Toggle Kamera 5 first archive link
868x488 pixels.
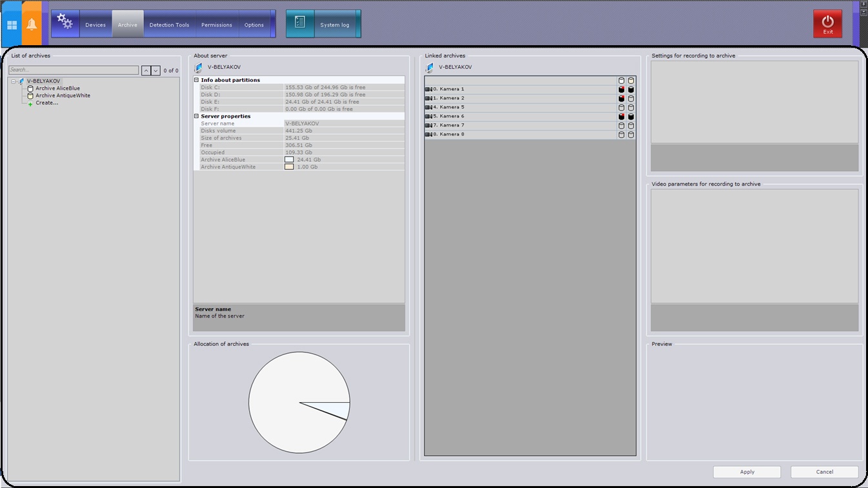621,108
